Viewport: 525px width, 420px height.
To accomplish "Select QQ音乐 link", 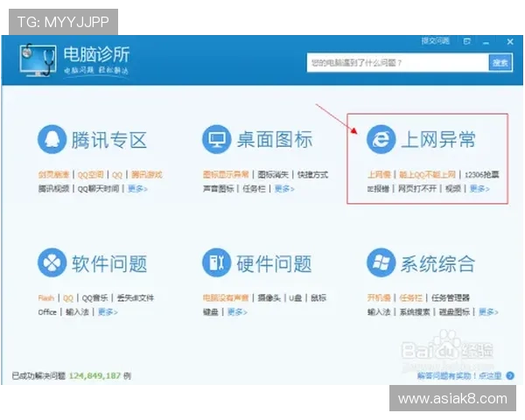I will pos(95,297).
